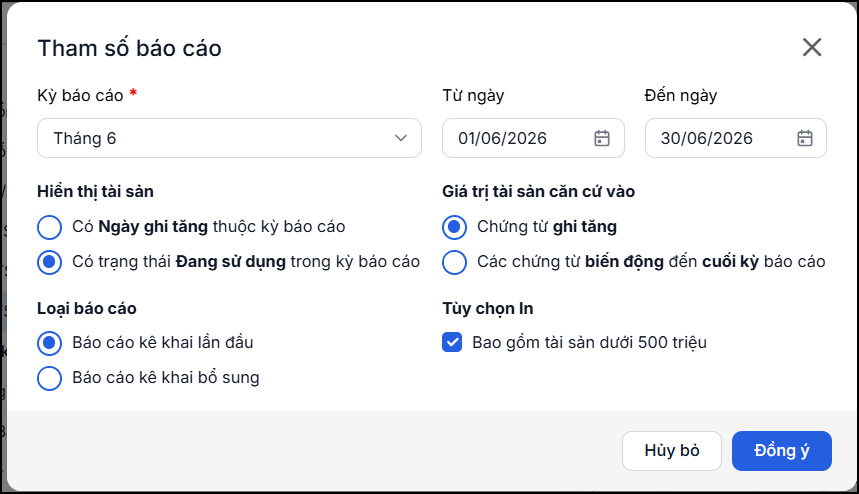Open the Tháng 6 period combo box
The width and height of the screenshot is (859, 494).
click(x=230, y=138)
